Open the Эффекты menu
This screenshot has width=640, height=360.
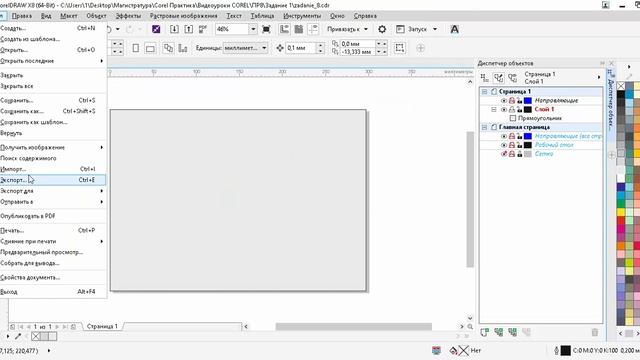point(128,16)
